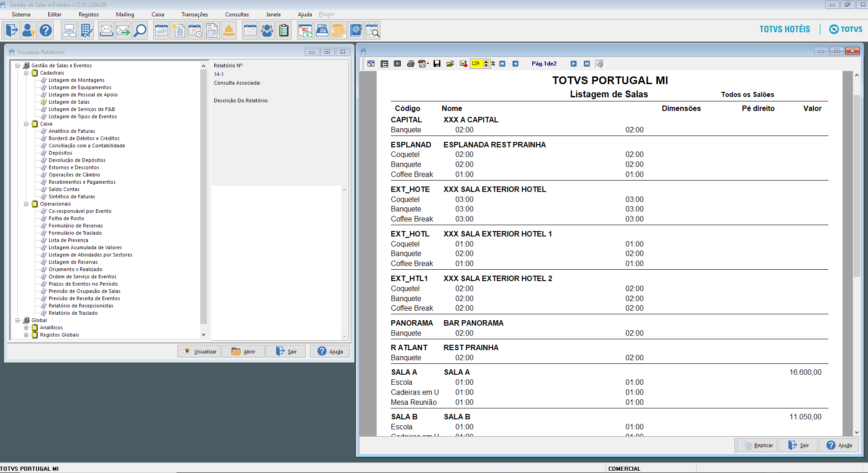Screen dimensions: 868x473
Task: Print the report using the printer icon
Action: [410, 64]
